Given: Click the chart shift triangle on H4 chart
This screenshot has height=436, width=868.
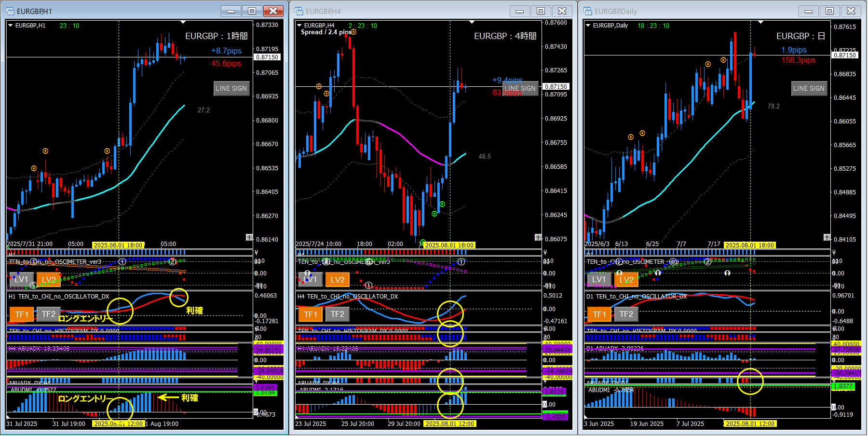Looking at the screenshot, I should pyautogui.click(x=472, y=22).
